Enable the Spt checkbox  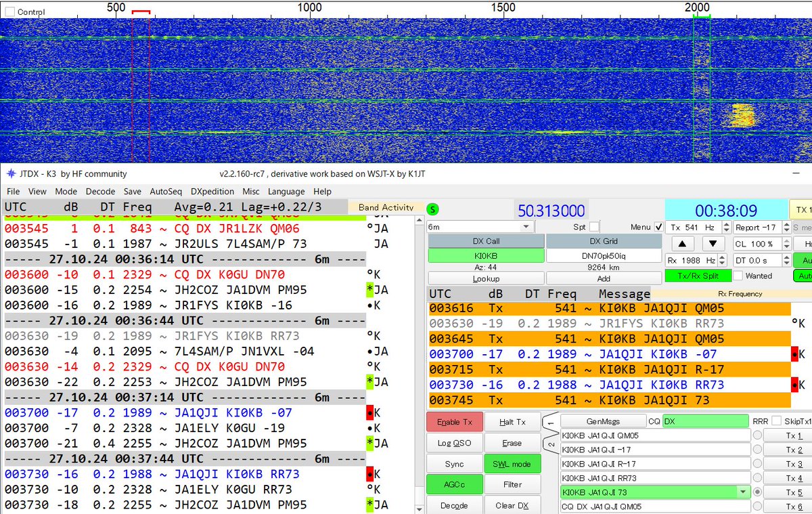(x=594, y=227)
